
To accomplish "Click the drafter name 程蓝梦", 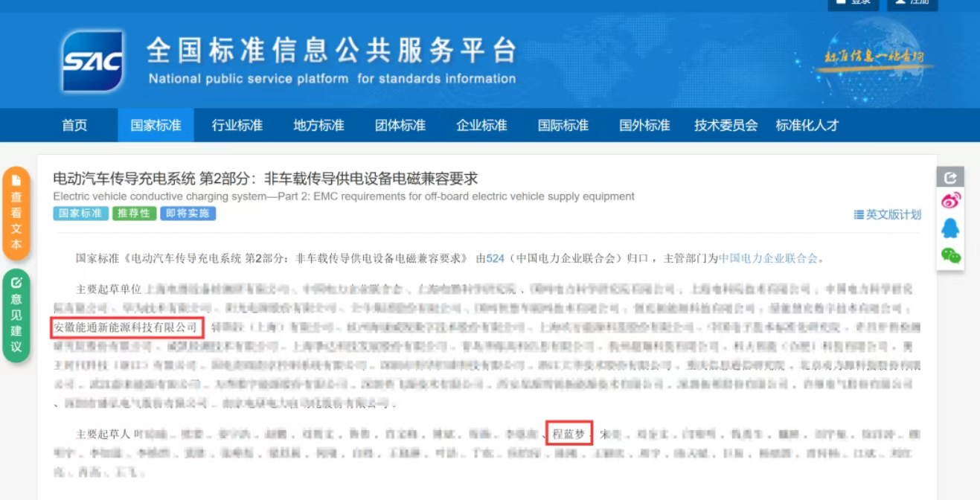I will coord(569,433).
